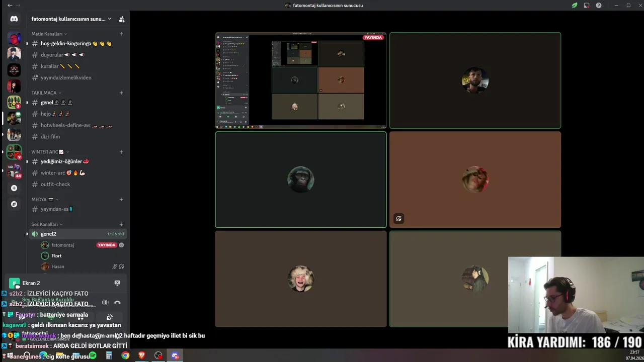
Task: Toggle Hasan's muted microphone icon in voice list
Action: coord(115,266)
